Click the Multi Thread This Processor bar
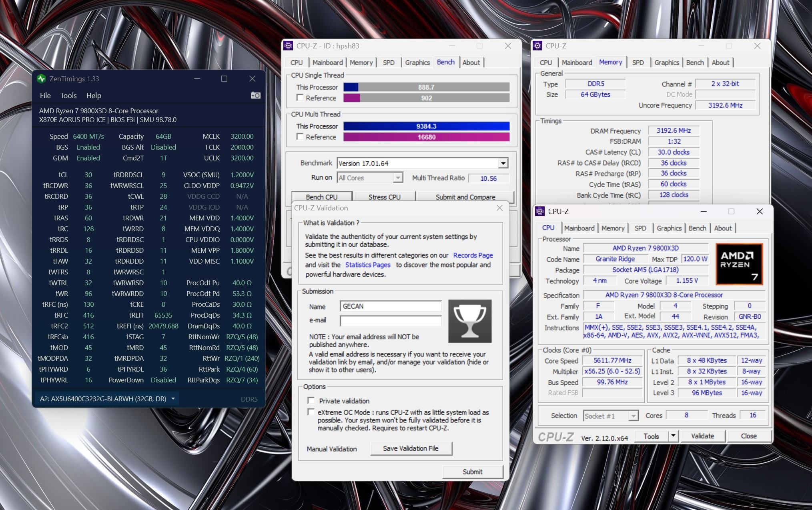 426,126
